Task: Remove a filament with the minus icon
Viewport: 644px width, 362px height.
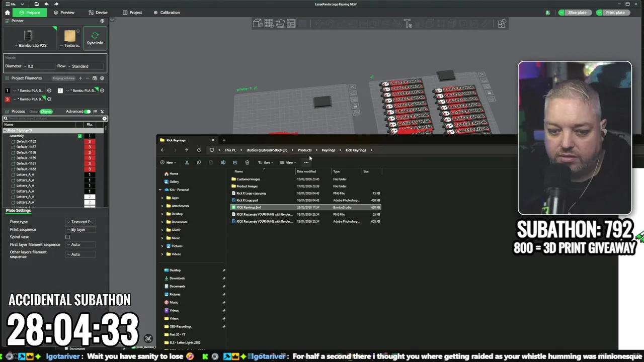Action: coord(88,78)
